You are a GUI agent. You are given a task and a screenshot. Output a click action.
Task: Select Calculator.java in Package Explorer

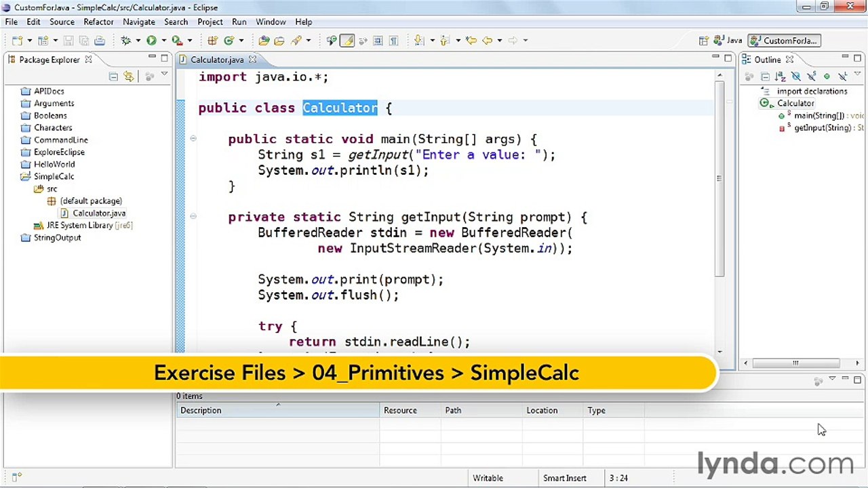click(92, 213)
